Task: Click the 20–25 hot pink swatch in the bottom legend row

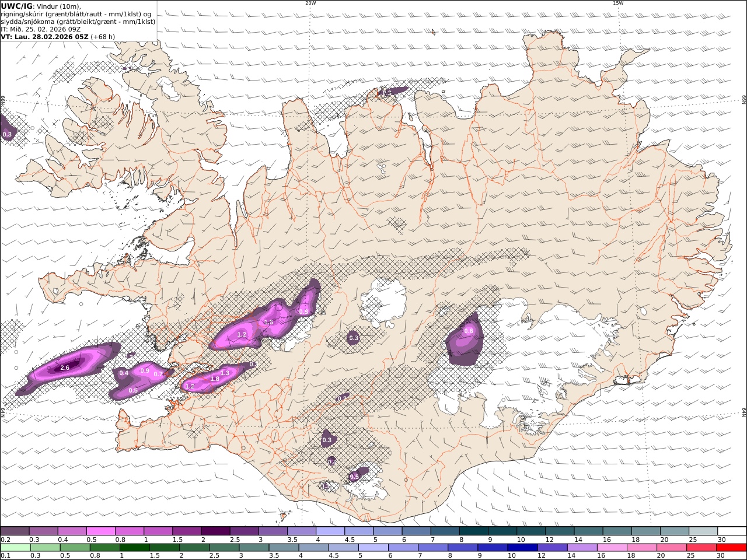Action: [x=672, y=548]
